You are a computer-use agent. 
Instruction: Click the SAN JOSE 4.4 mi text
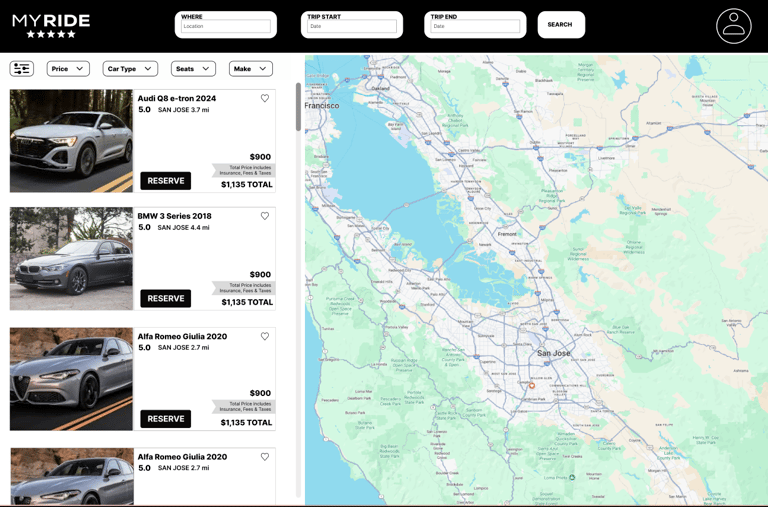pos(183,227)
